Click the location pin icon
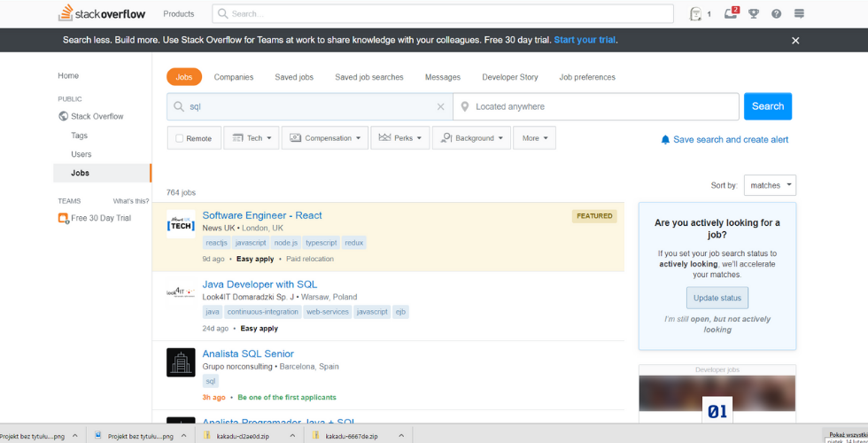 (465, 106)
